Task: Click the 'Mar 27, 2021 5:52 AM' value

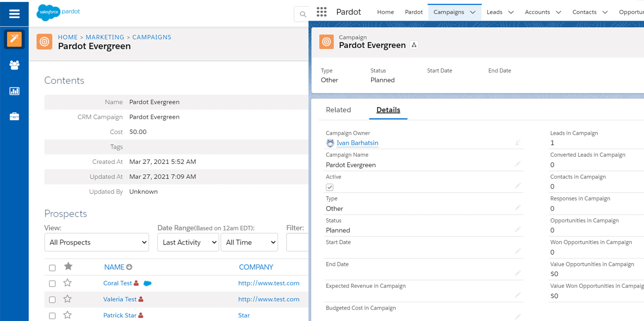Action: [x=163, y=162]
